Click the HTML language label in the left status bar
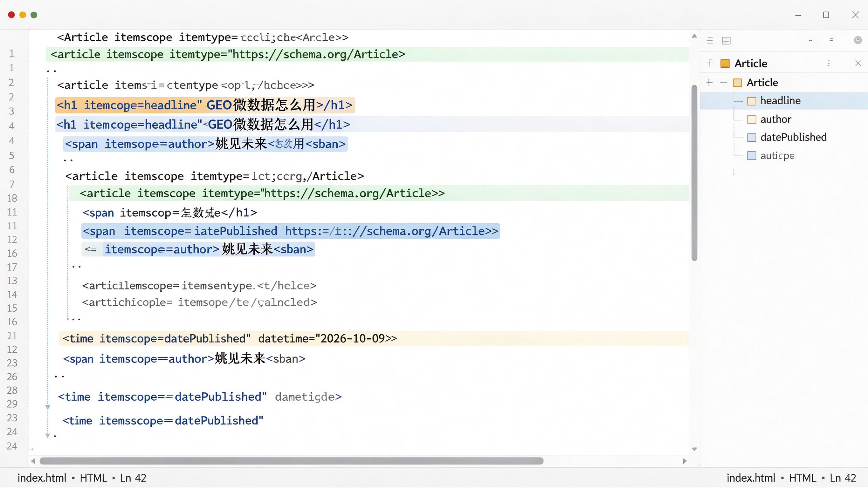 pyautogui.click(x=93, y=478)
